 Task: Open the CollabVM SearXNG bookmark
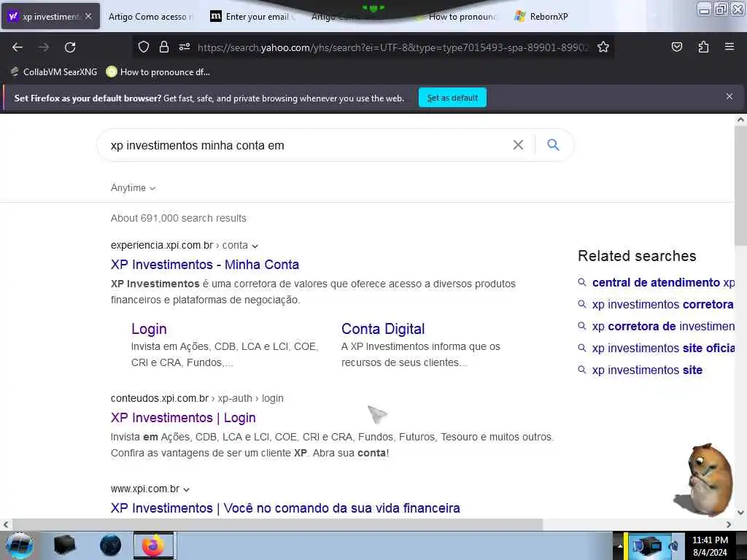pos(54,72)
